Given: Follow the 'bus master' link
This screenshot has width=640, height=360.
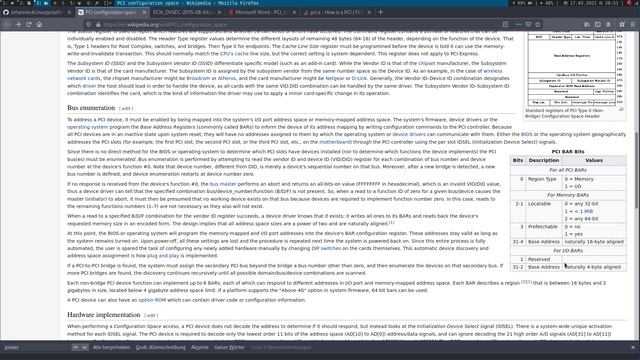Looking at the screenshot, I should point(223,184).
